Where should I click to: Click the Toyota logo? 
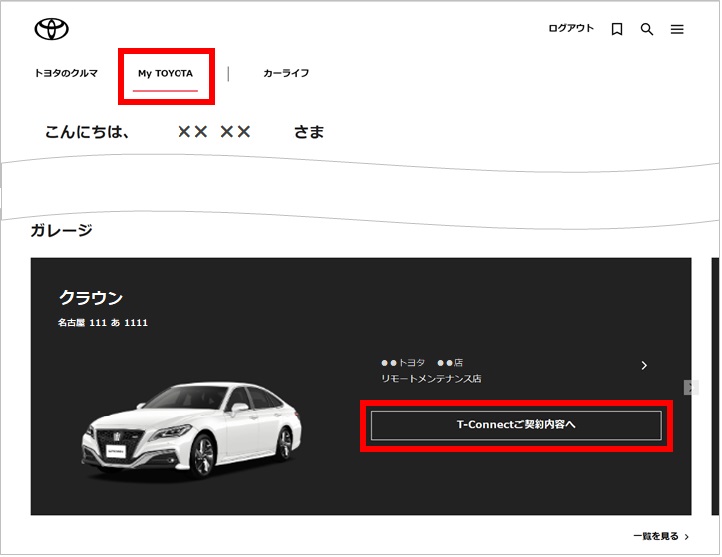[x=52, y=29]
